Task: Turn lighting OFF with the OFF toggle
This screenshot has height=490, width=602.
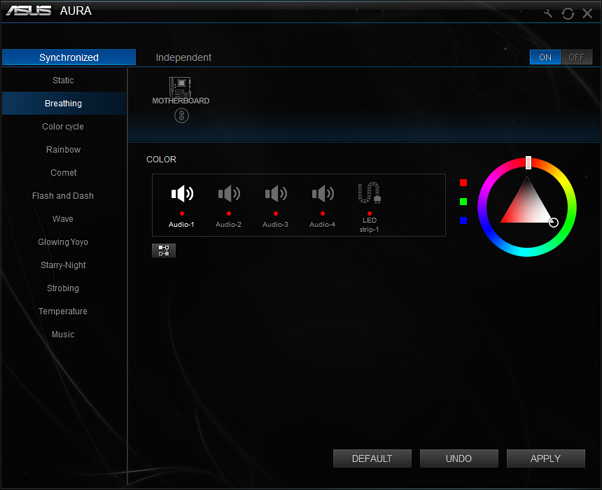Action: click(x=576, y=57)
